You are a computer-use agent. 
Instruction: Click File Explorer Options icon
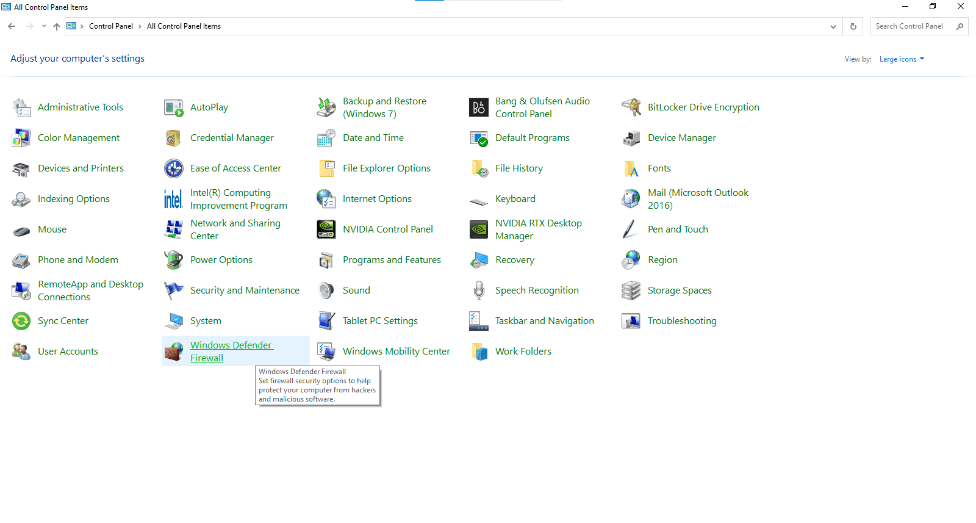tap(326, 168)
